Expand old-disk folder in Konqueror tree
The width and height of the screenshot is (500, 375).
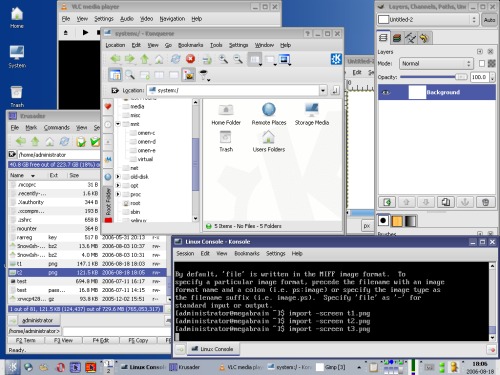click(x=118, y=176)
